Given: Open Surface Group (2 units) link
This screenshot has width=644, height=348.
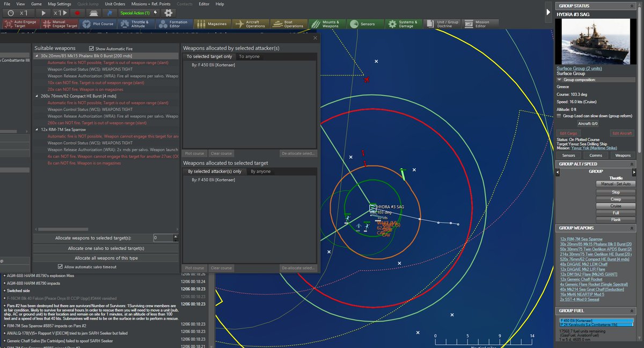Looking at the screenshot, I should tap(579, 69).
